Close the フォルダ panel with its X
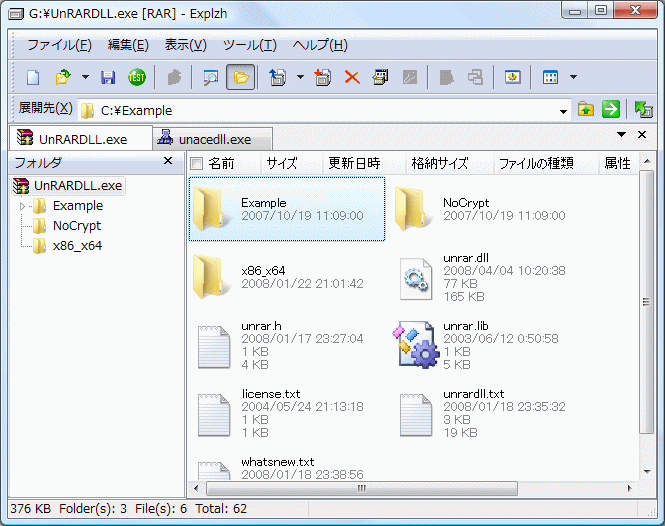The width and height of the screenshot is (665, 526). [168, 161]
